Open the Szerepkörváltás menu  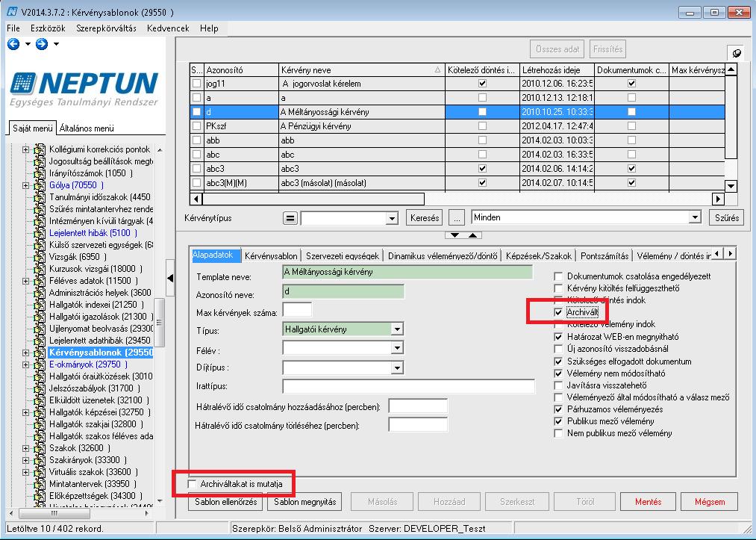click(106, 28)
